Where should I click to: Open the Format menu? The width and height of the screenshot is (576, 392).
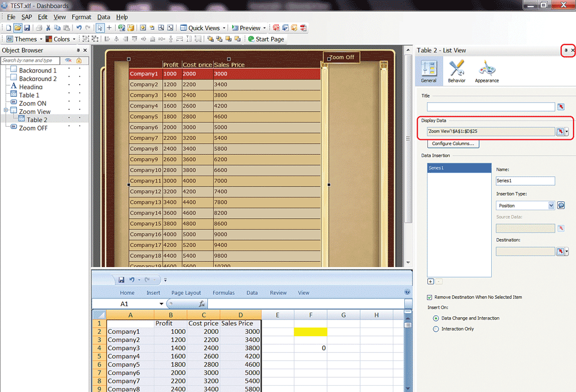pyautogui.click(x=81, y=17)
